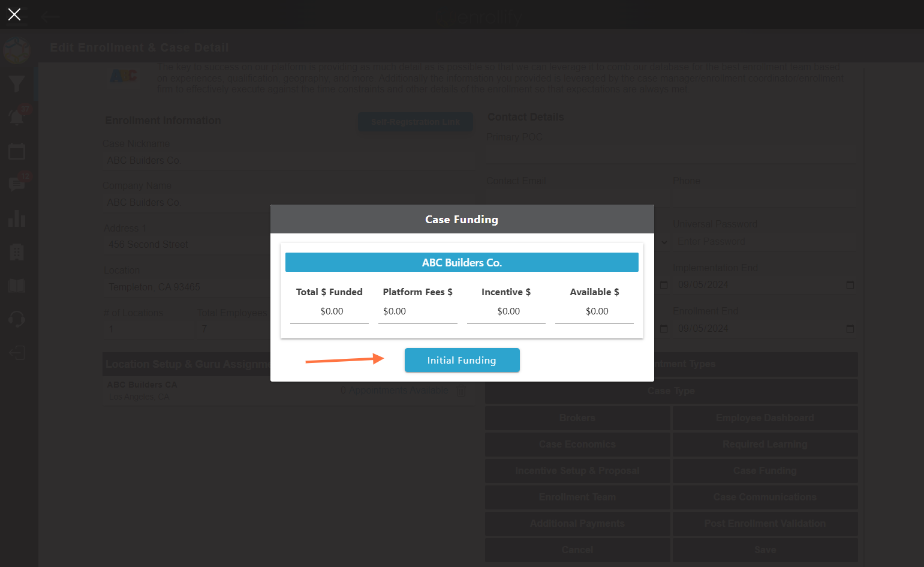The image size is (924, 567).
Task: Click calendar icon next to Appointments Available
Action: [462, 391]
